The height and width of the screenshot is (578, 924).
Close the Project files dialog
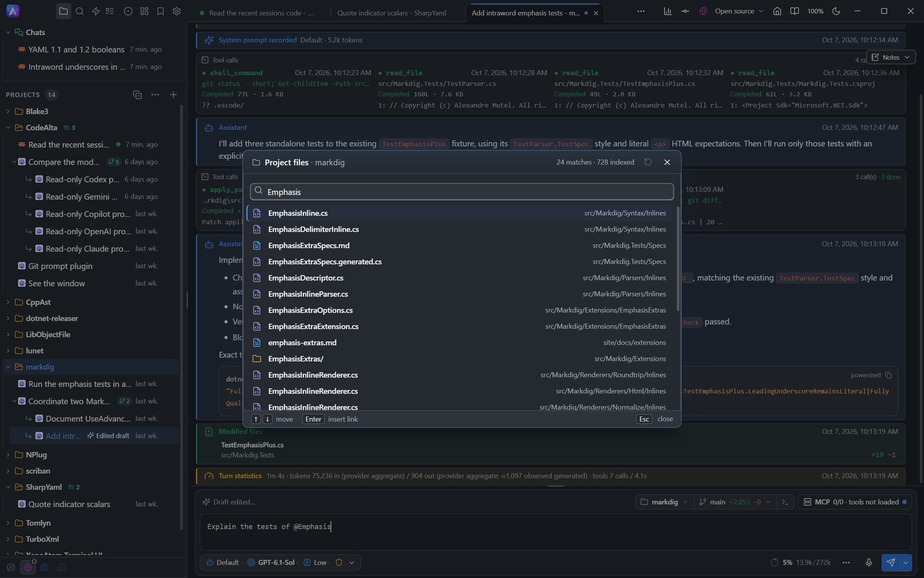tap(667, 162)
